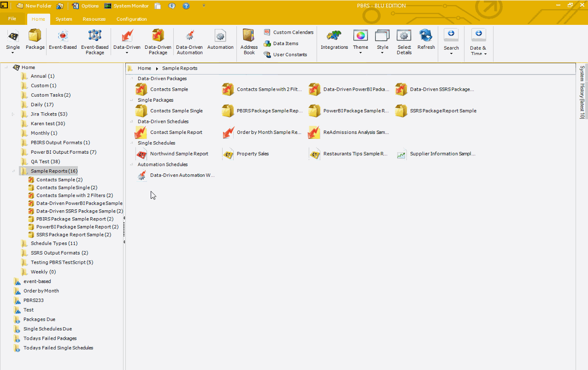
Task: Collapse the Automation Schedules group
Action: click(133, 164)
